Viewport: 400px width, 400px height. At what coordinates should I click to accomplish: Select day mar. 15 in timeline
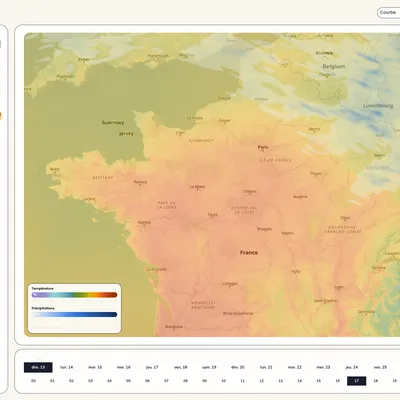click(x=95, y=367)
